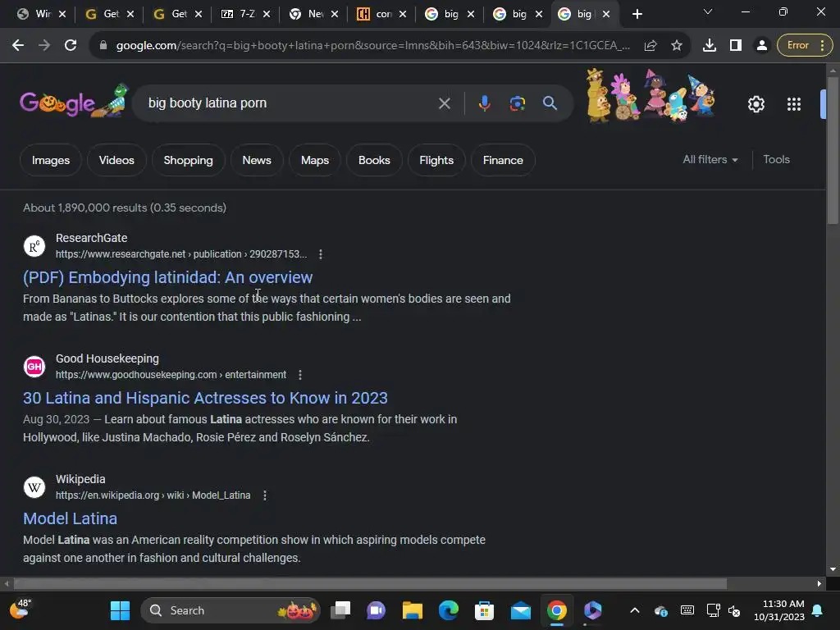Open File Explorer from the taskbar
Image resolution: width=840 pixels, height=630 pixels.
pyautogui.click(x=413, y=610)
